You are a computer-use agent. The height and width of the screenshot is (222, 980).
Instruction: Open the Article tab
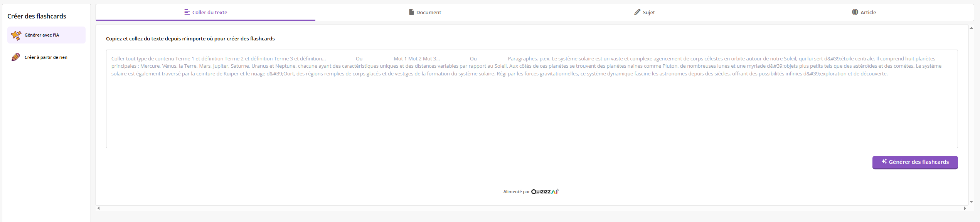[864, 12]
